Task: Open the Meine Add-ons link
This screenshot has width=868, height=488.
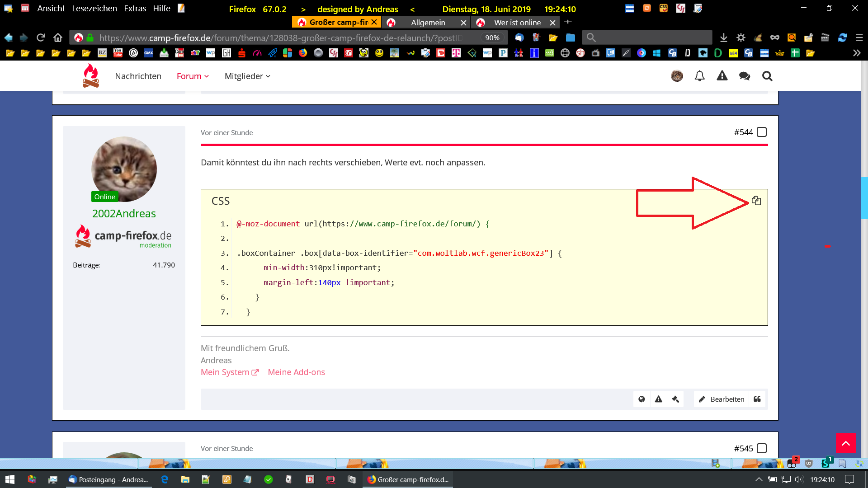Action: 296,372
